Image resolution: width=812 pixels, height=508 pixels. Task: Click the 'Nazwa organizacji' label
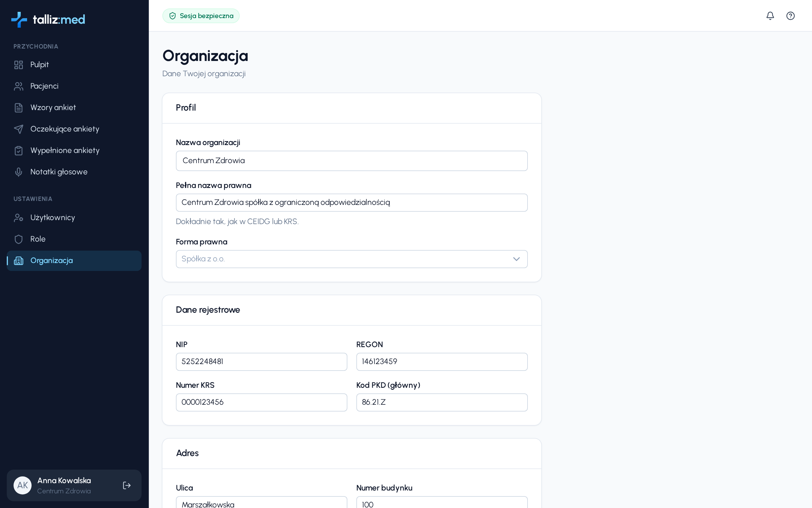208,143
